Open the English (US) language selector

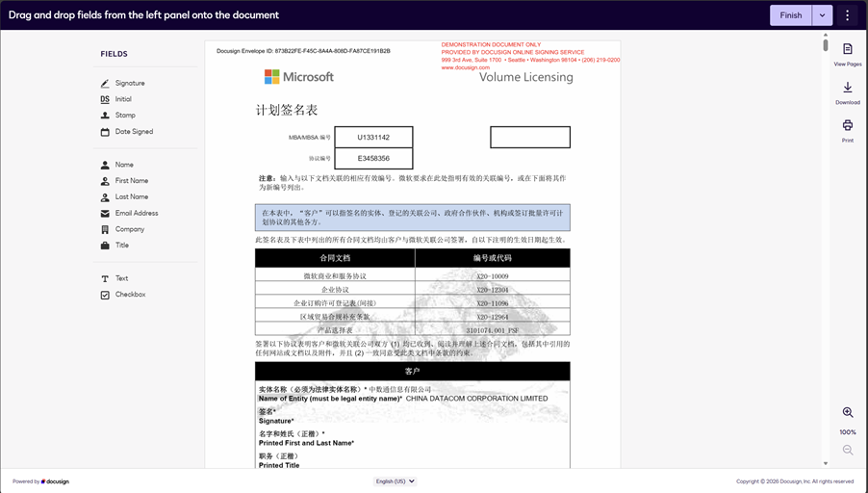395,481
